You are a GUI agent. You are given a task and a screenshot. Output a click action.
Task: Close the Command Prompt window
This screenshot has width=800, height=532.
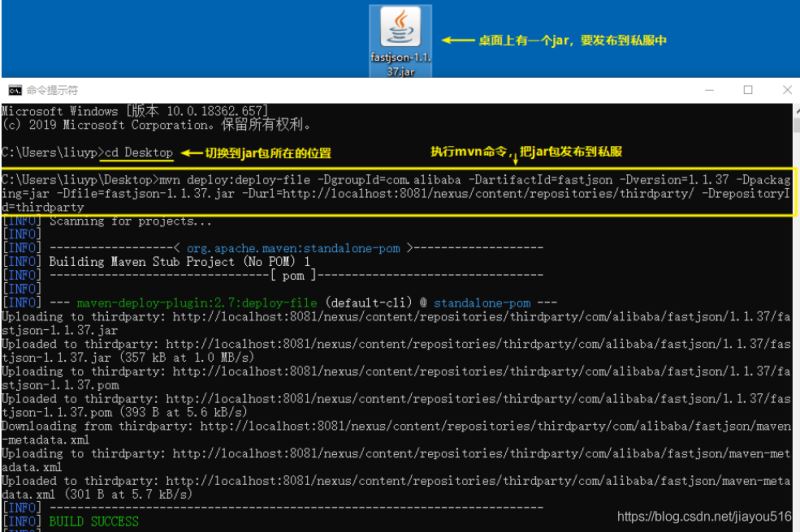tap(787, 90)
